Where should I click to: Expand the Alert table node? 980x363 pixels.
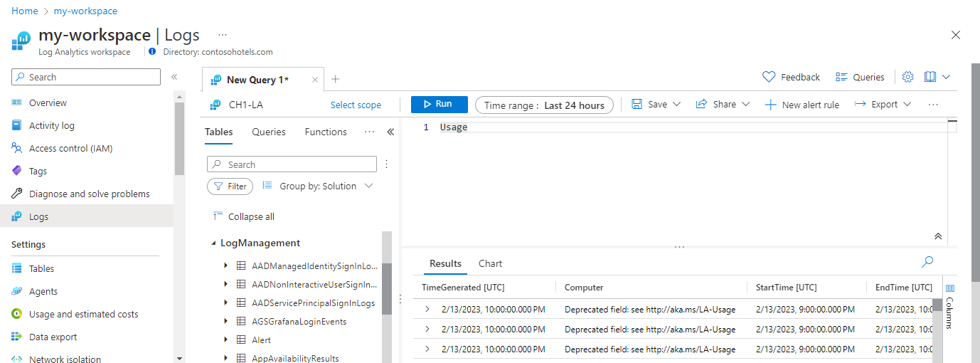(x=225, y=340)
